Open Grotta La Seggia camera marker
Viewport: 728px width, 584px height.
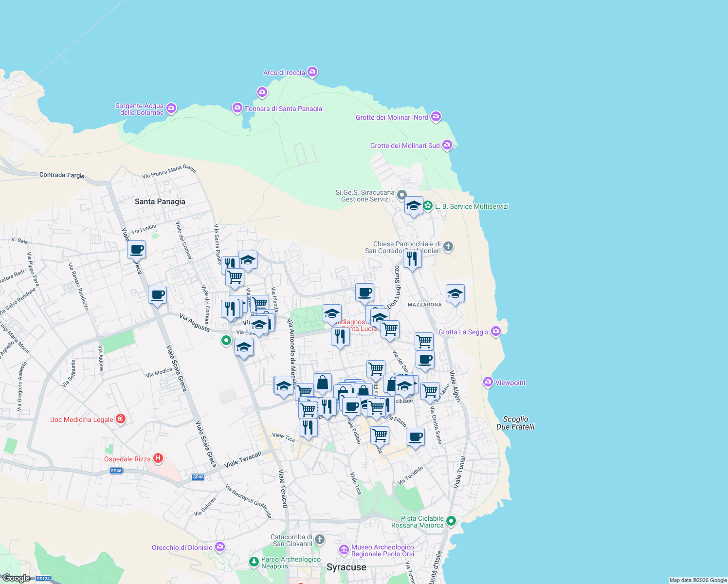pyautogui.click(x=496, y=332)
